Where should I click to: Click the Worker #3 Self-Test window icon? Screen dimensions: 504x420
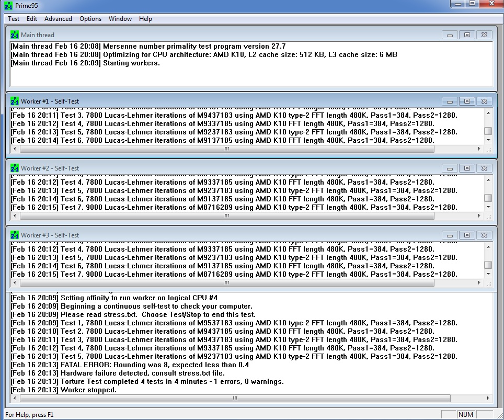pyautogui.click(x=15, y=235)
